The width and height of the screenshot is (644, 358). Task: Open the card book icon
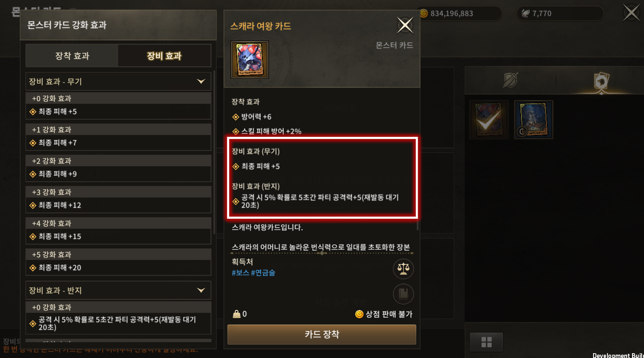(403, 294)
